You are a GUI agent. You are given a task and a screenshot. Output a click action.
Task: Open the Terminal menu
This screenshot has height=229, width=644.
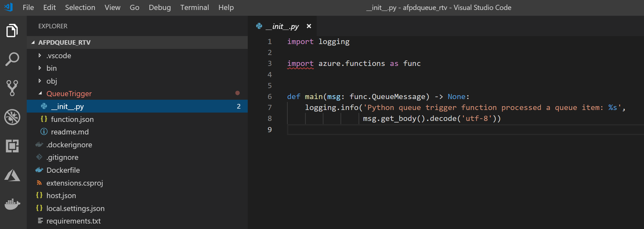click(x=194, y=7)
